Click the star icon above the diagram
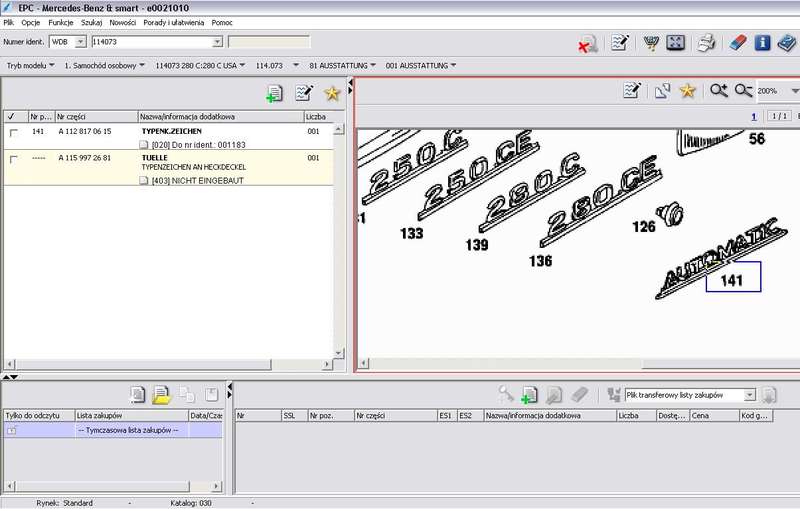This screenshot has height=509, width=800. (687, 91)
